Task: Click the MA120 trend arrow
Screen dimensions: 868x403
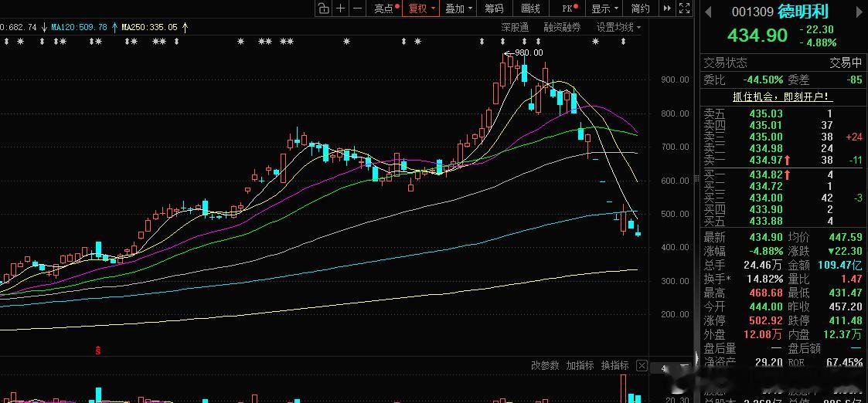Action: click(x=114, y=26)
